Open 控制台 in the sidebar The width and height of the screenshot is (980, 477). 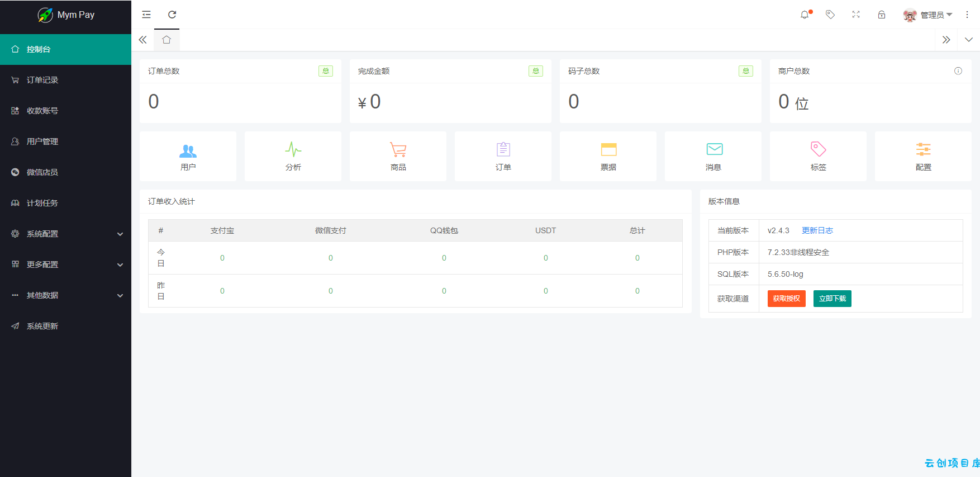click(66, 49)
